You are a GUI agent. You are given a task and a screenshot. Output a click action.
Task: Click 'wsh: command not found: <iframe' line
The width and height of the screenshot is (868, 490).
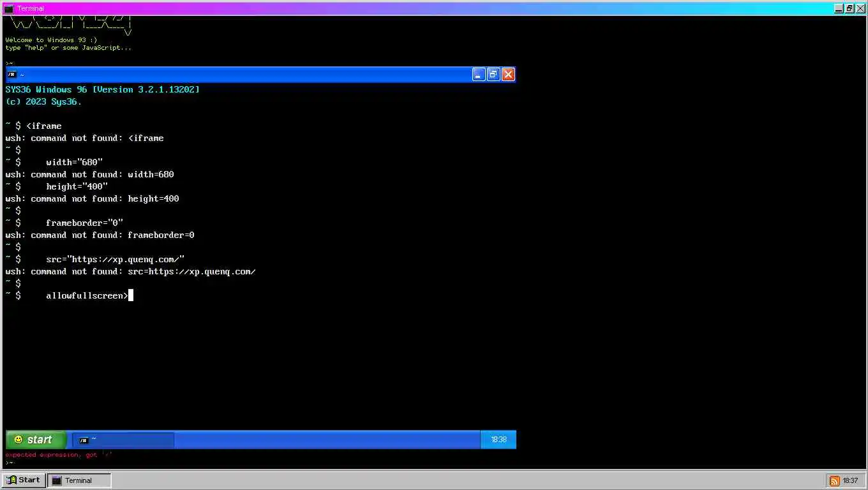[84, 138]
